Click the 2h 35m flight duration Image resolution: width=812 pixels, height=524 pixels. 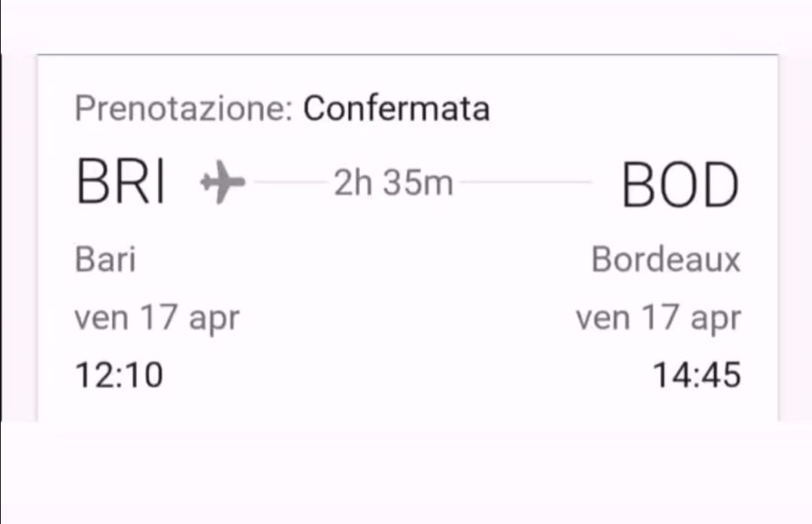[x=393, y=183]
